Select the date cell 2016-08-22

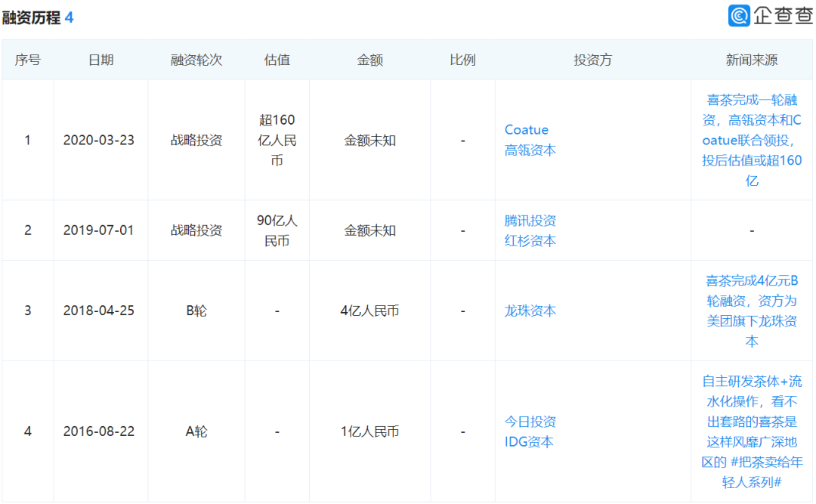pyautogui.click(x=99, y=431)
